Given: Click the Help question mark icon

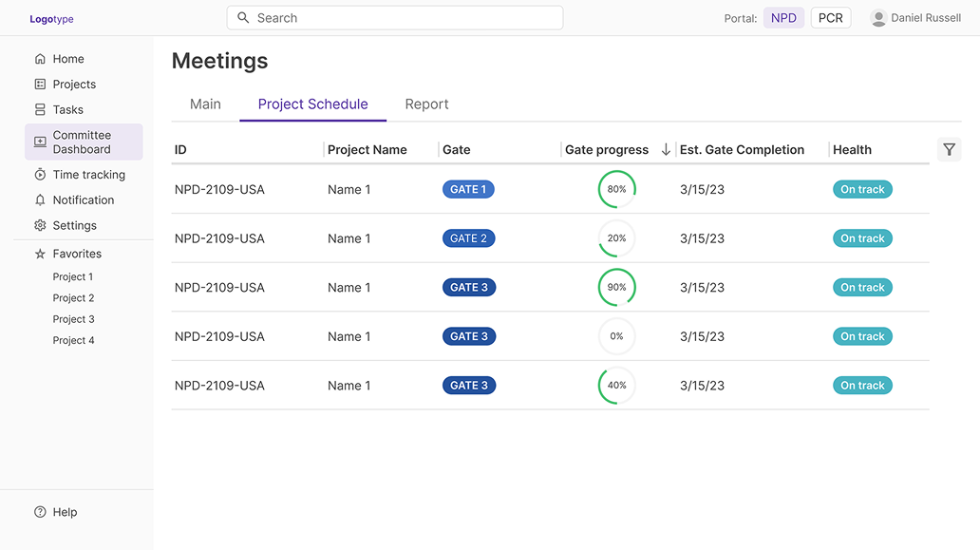Looking at the screenshot, I should tap(40, 512).
